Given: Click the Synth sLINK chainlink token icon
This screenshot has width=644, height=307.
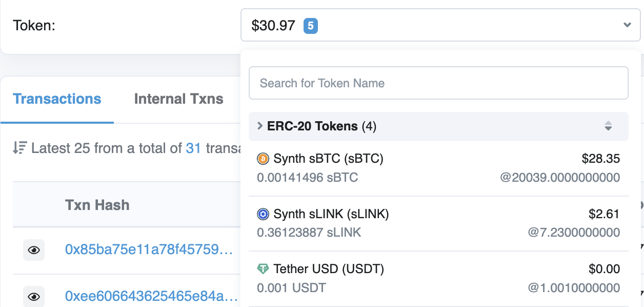Looking at the screenshot, I should pyautogui.click(x=263, y=214).
